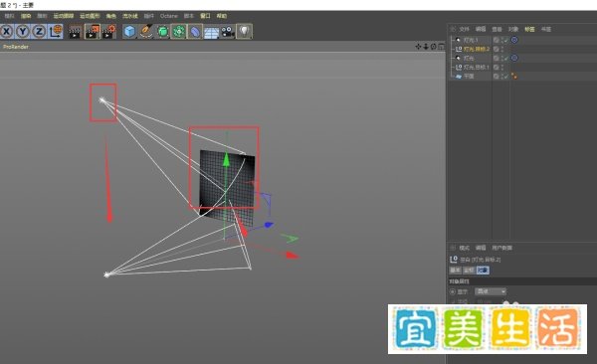Open Object Manager 查看 menu
The image size is (597, 364).
click(497, 29)
